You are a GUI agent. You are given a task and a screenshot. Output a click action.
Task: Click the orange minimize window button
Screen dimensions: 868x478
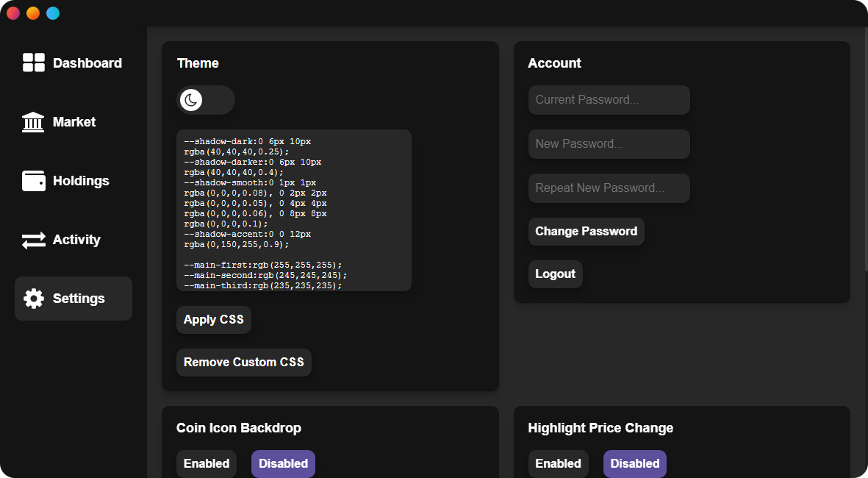[x=33, y=13]
